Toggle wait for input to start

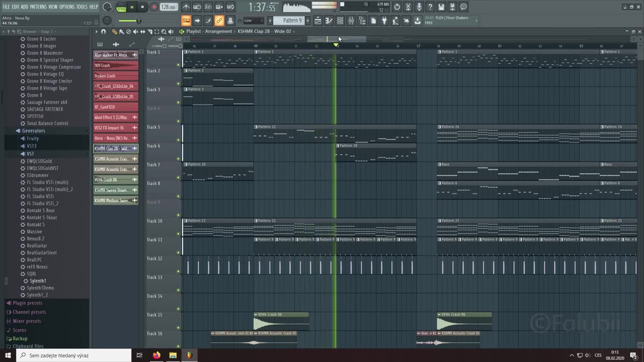[x=197, y=7]
